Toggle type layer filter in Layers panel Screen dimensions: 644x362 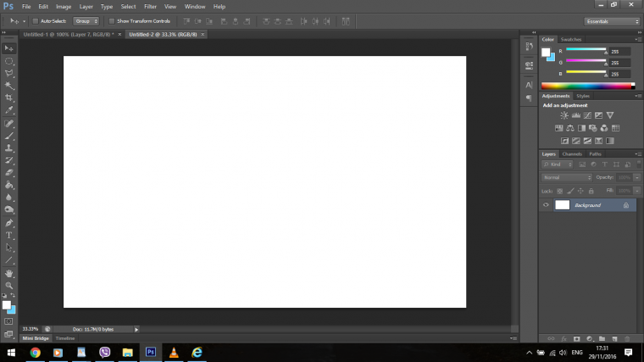604,164
